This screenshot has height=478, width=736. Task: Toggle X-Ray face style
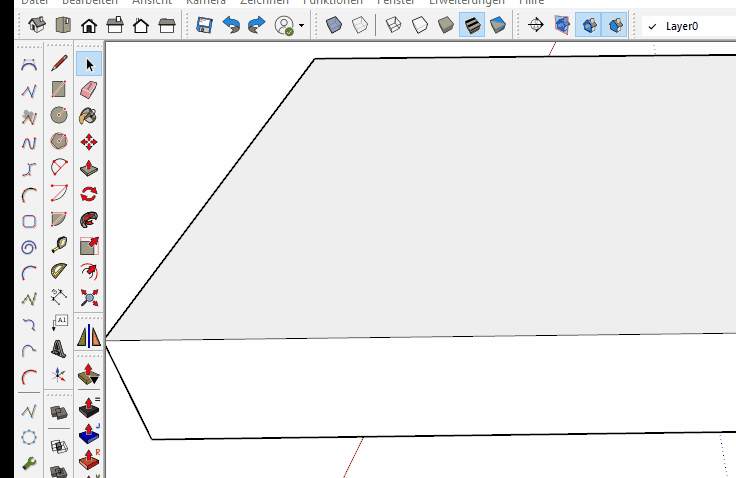[335, 25]
